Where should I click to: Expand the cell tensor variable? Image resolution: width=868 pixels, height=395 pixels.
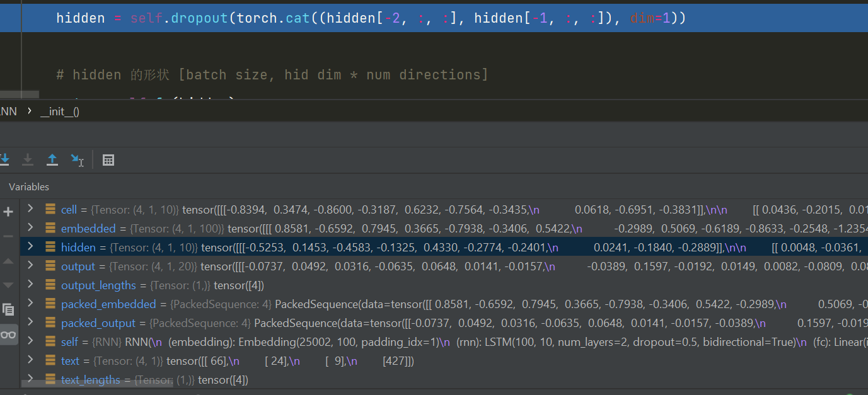30,209
